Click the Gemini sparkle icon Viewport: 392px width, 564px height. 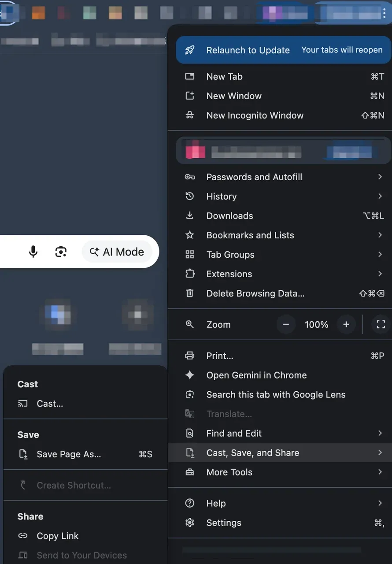[190, 375]
